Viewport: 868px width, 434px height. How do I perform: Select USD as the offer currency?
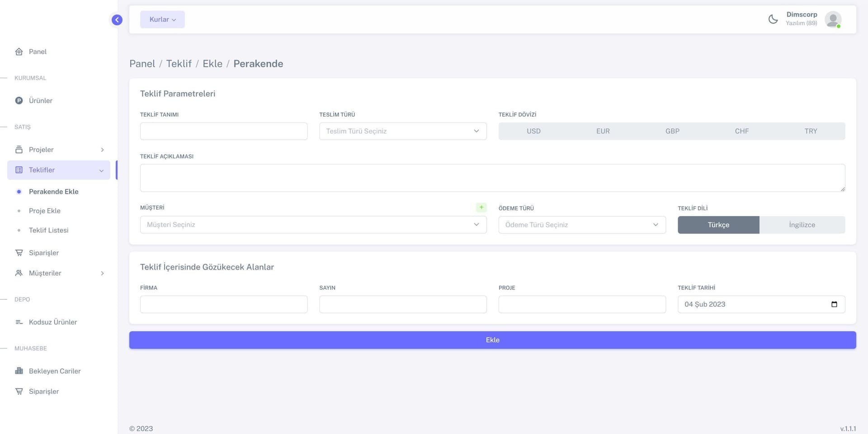pos(533,131)
